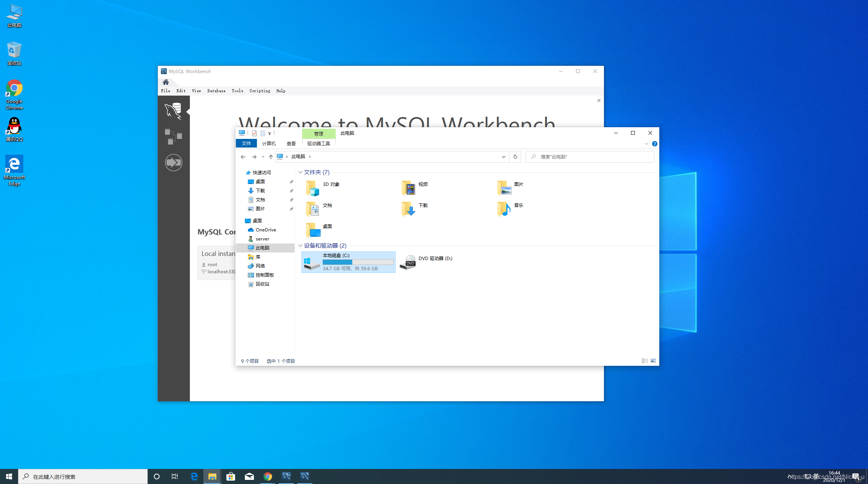
Task: Click the back navigation arrow in Explorer
Action: point(243,157)
